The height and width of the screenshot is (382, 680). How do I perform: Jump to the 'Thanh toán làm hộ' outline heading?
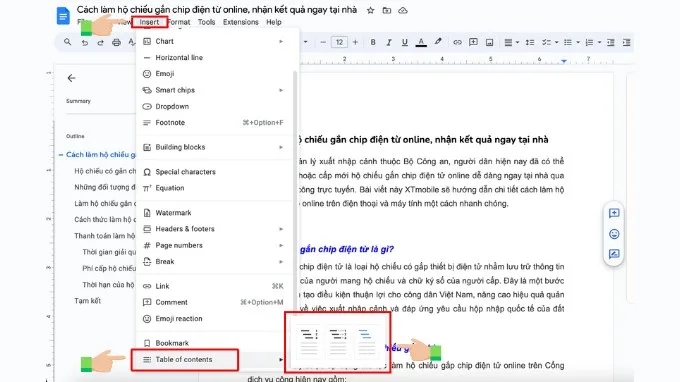(105, 236)
